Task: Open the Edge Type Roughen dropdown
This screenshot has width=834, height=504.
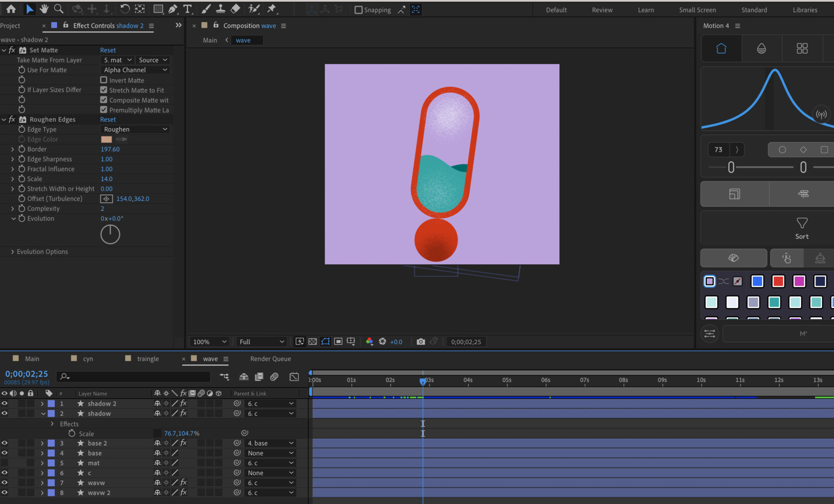Action: [135, 129]
